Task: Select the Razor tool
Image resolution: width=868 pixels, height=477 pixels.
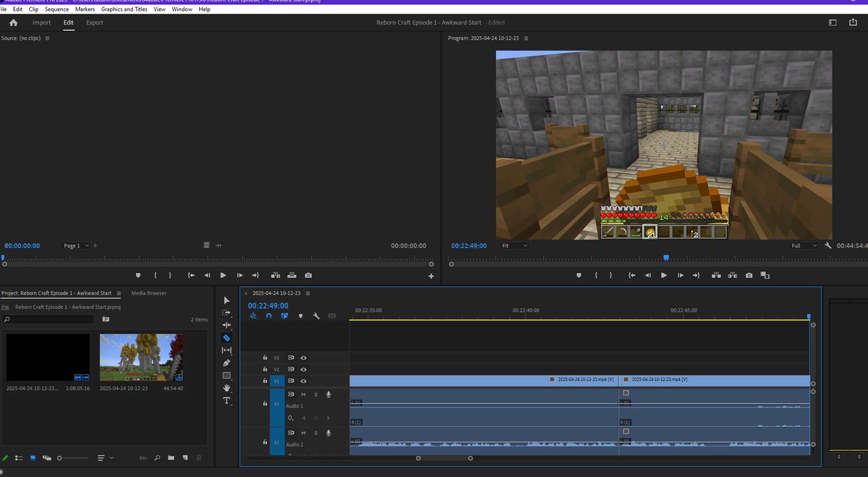Action: (x=226, y=338)
